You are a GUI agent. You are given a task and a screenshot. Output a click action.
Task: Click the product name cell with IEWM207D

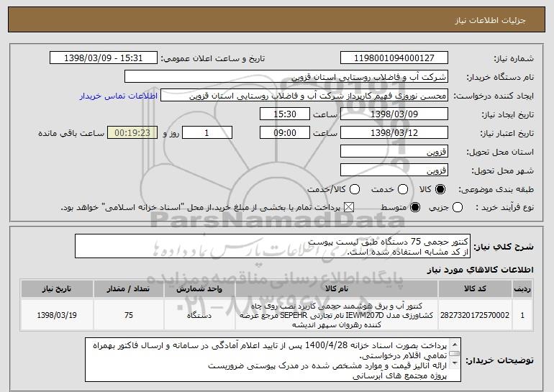(x=337, y=315)
